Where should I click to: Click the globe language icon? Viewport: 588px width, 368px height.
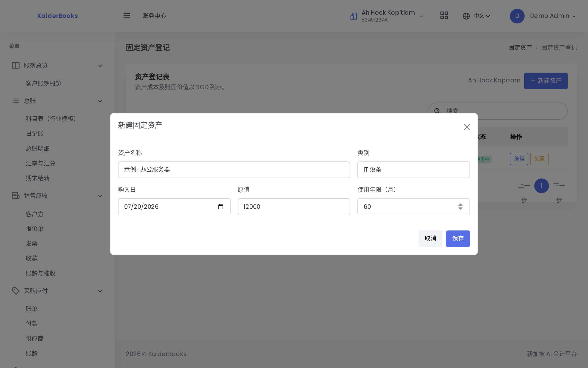466,16
